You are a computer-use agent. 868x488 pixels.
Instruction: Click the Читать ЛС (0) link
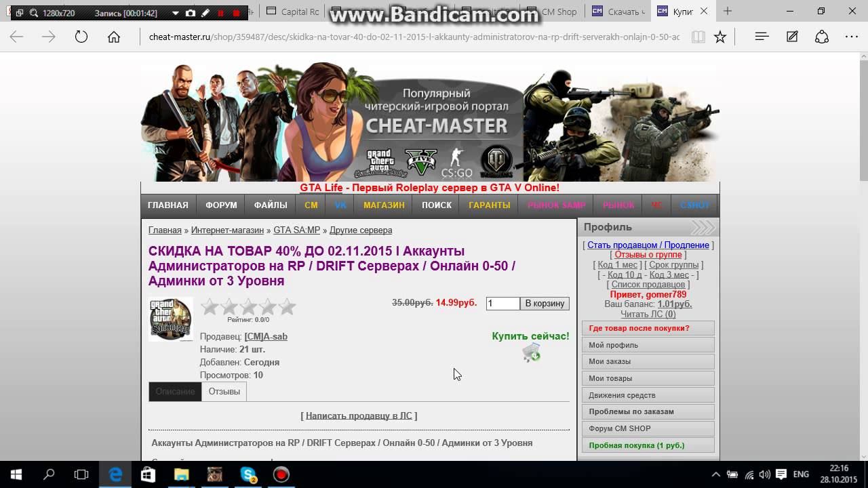(648, 314)
